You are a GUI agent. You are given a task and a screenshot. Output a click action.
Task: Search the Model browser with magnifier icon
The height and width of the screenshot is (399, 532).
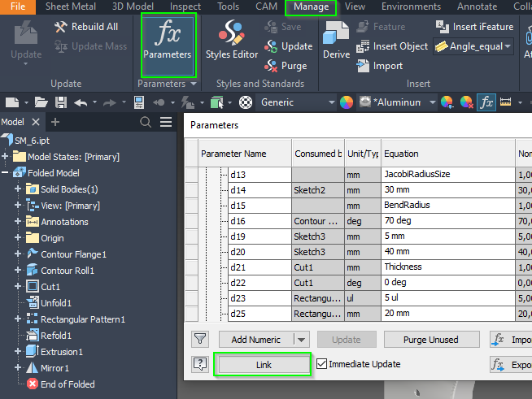[x=146, y=122]
